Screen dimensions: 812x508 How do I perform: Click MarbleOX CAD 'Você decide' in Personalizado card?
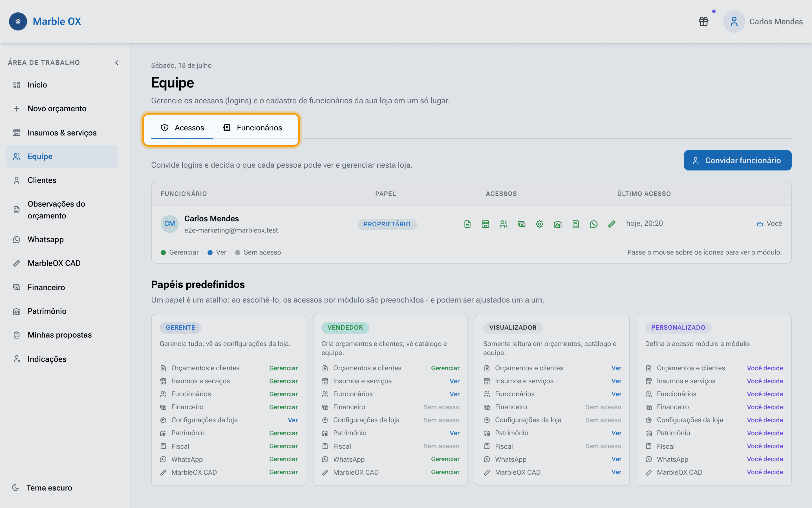click(x=765, y=472)
